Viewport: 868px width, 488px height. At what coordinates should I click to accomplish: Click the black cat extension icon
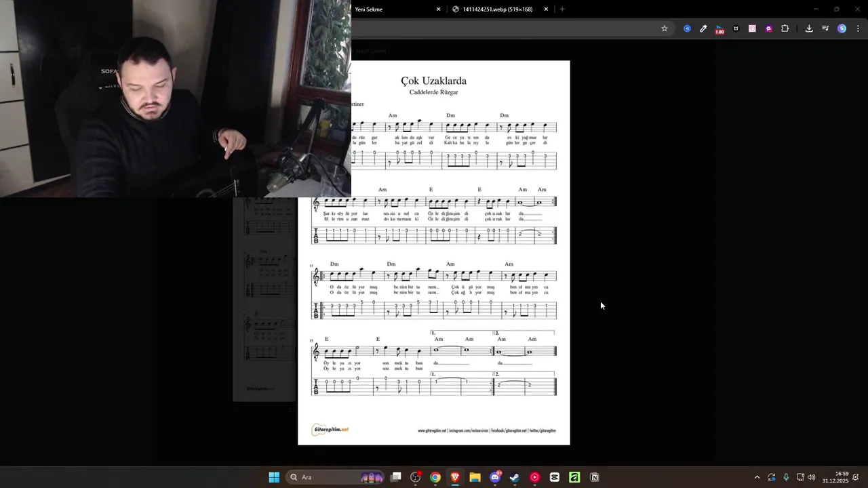pos(736,28)
